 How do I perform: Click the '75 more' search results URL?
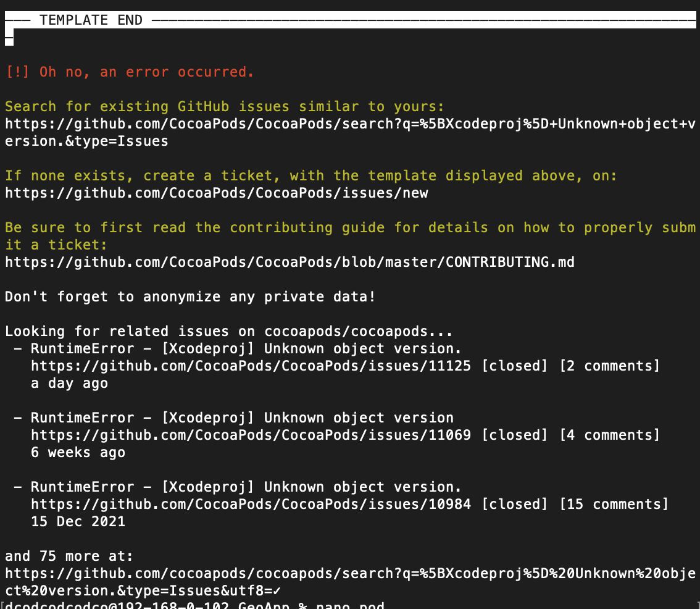coord(350,582)
